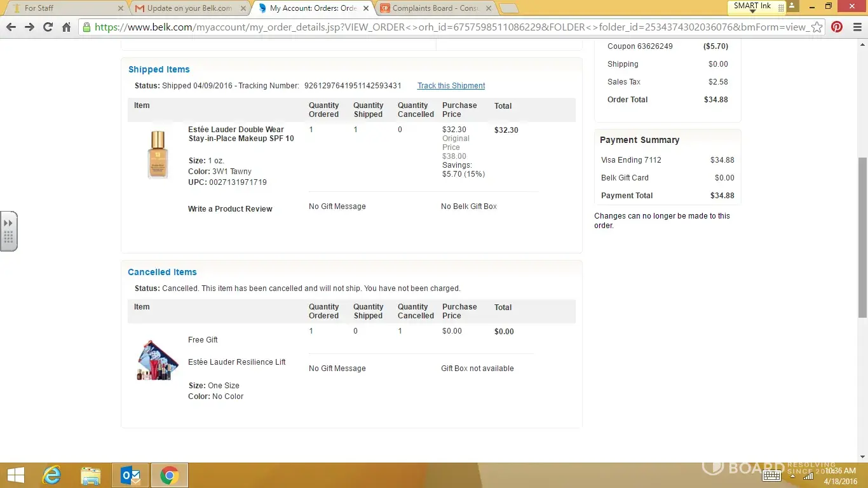
Task: Open the Chrome menu button
Action: [856, 27]
